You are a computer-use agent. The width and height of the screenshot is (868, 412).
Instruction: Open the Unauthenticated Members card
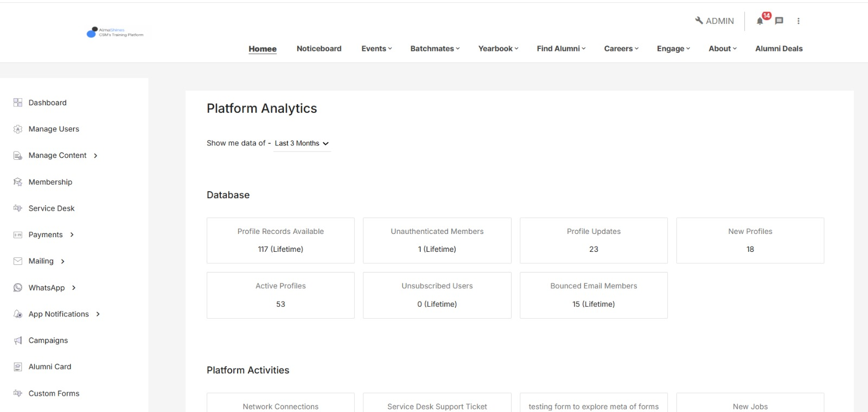point(437,240)
